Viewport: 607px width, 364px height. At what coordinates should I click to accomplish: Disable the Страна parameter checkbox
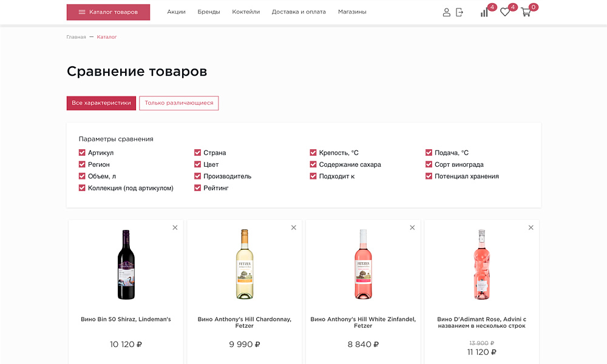pyautogui.click(x=197, y=152)
